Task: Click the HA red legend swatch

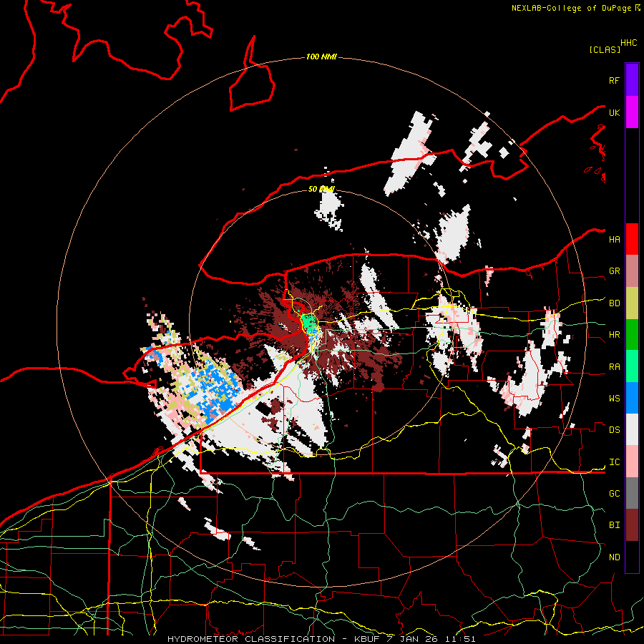Action: [632, 239]
